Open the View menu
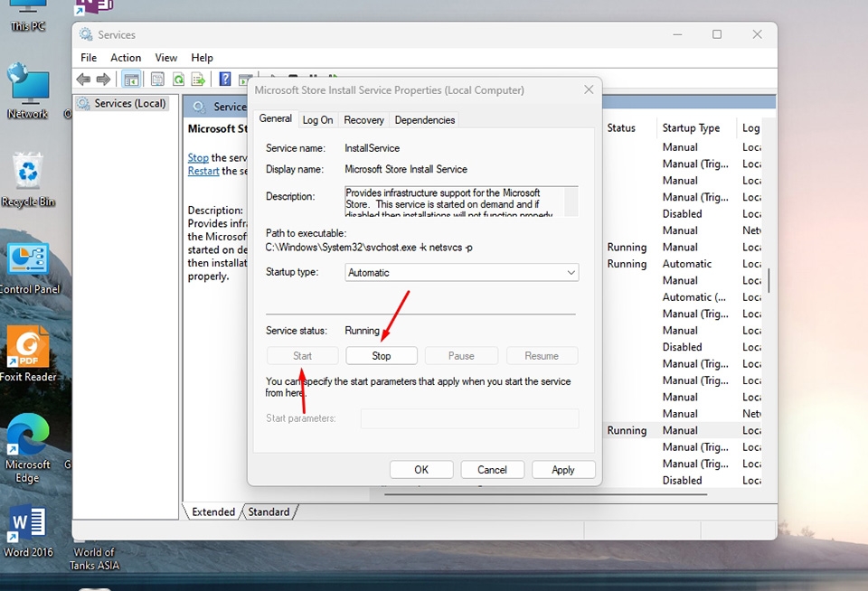 point(166,58)
